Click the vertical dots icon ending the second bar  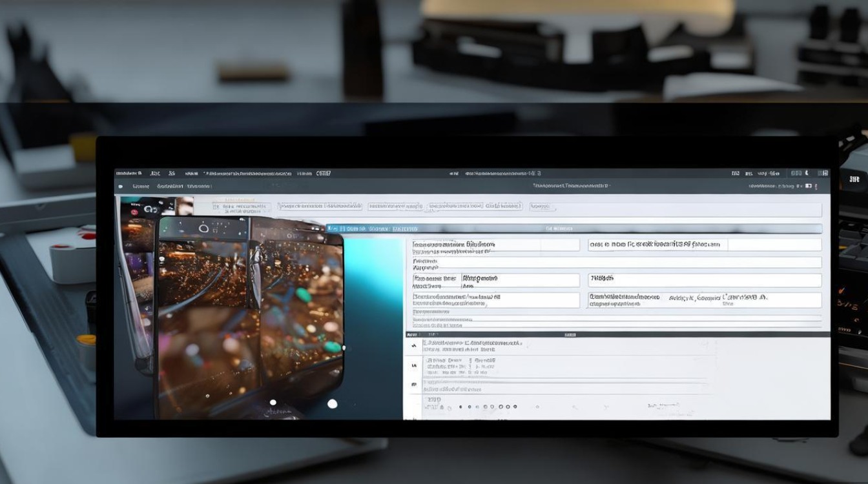(817, 186)
